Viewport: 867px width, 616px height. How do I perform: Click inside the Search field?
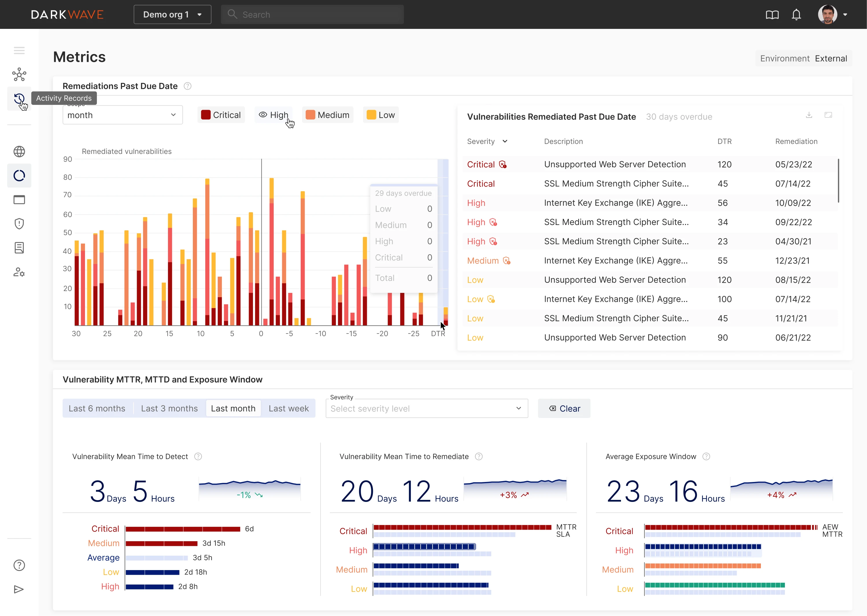(312, 14)
